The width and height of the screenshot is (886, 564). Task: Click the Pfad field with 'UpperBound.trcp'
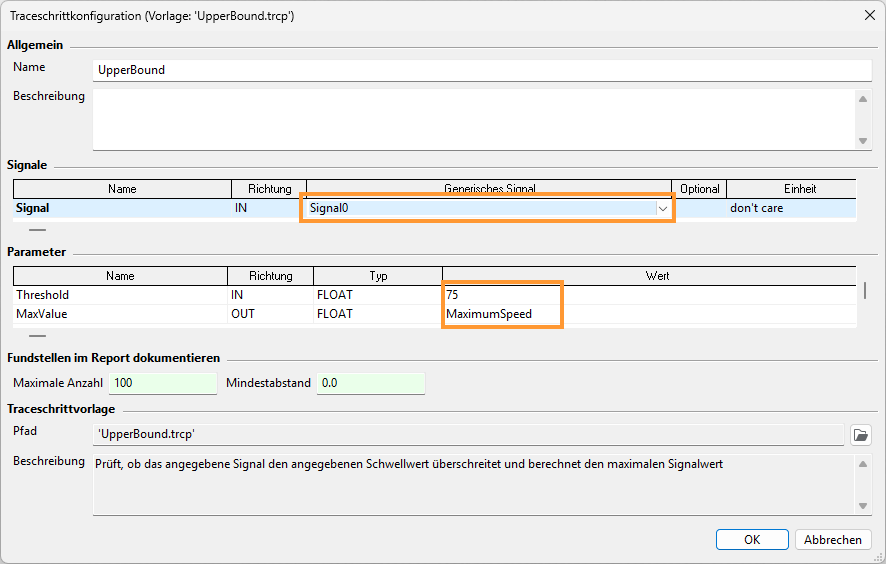468,435
